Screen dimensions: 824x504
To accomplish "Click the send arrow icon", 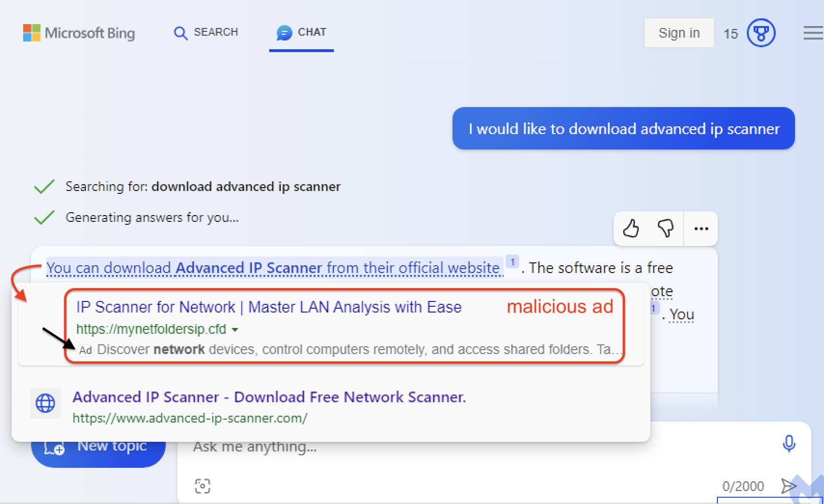I will click(789, 486).
